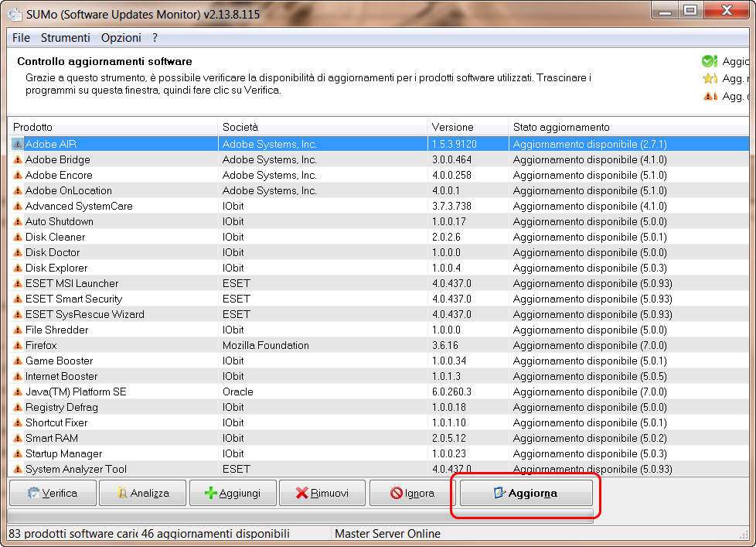Click 46 aggiornamenti disponibili status text
This screenshot has width=756, height=547.
pos(215,534)
